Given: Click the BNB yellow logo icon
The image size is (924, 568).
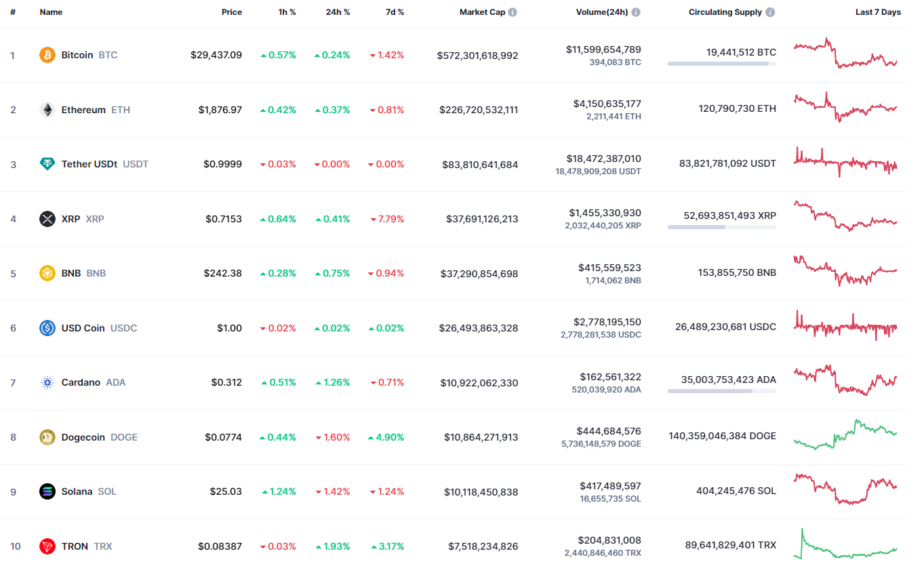Looking at the screenshot, I should pos(46,273).
